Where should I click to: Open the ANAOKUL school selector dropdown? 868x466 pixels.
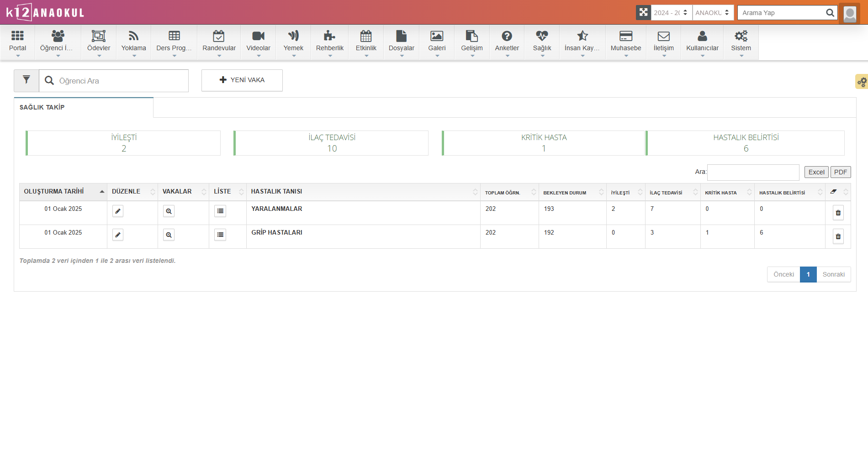pyautogui.click(x=713, y=13)
